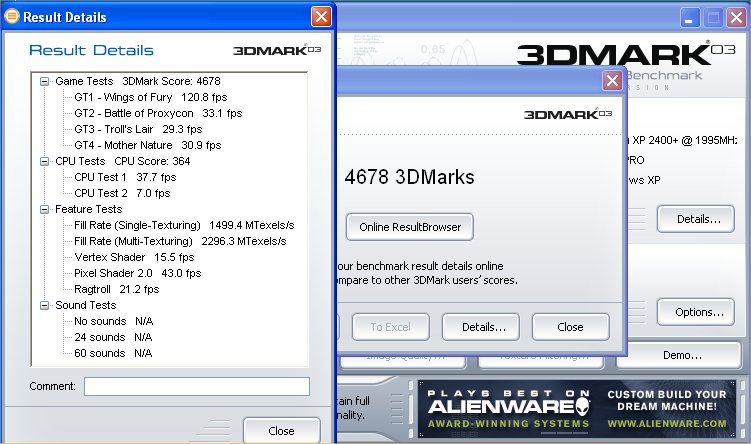Close Result Details window with X

(x=321, y=17)
